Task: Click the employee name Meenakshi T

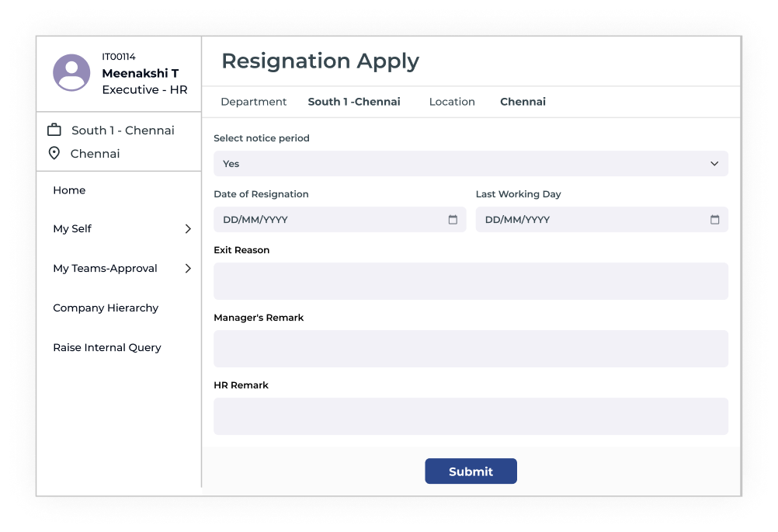Action: (x=141, y=74)
